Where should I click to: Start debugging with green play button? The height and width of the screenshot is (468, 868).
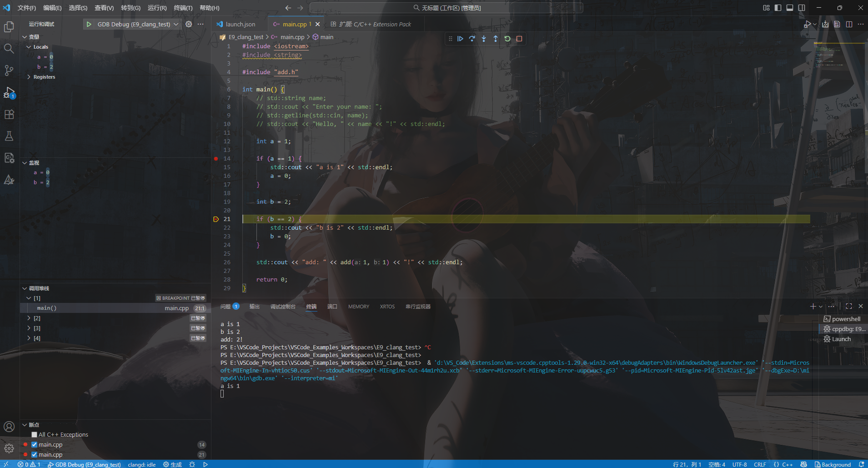click(x=89, y=24)
